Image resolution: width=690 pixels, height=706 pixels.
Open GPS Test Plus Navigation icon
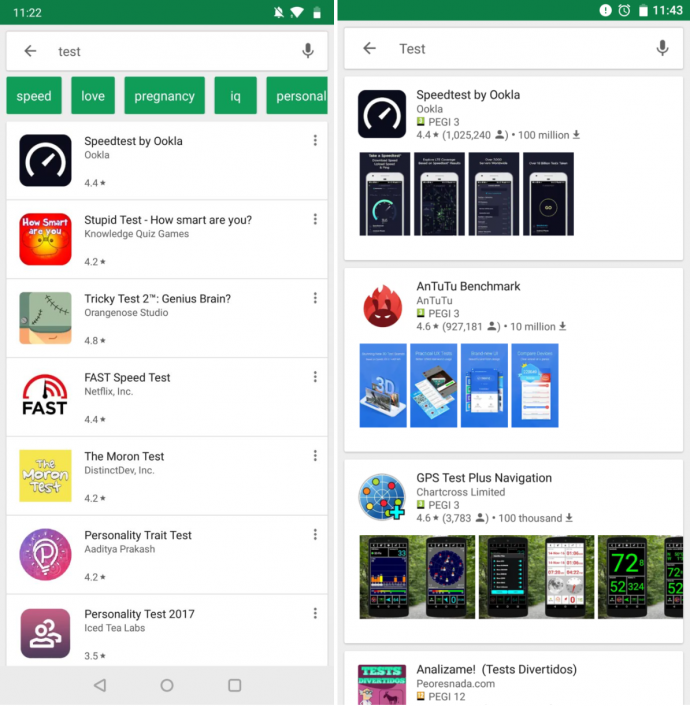[x=381, y=497]
